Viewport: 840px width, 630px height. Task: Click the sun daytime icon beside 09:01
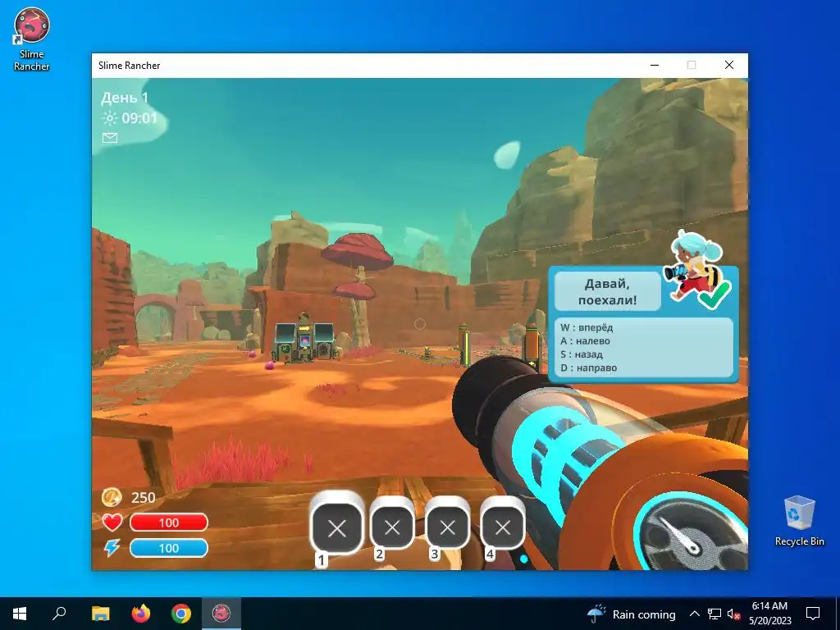click(x=110, y=118)
